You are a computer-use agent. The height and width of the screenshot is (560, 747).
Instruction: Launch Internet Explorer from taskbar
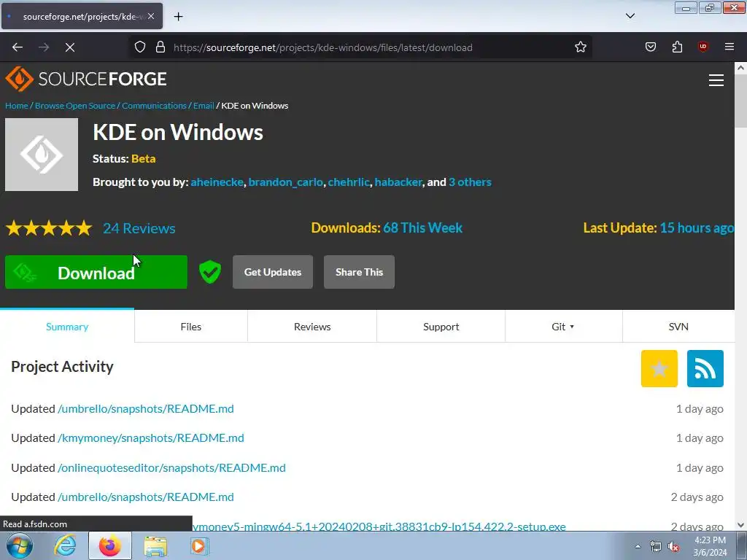[x=65, y=545]
